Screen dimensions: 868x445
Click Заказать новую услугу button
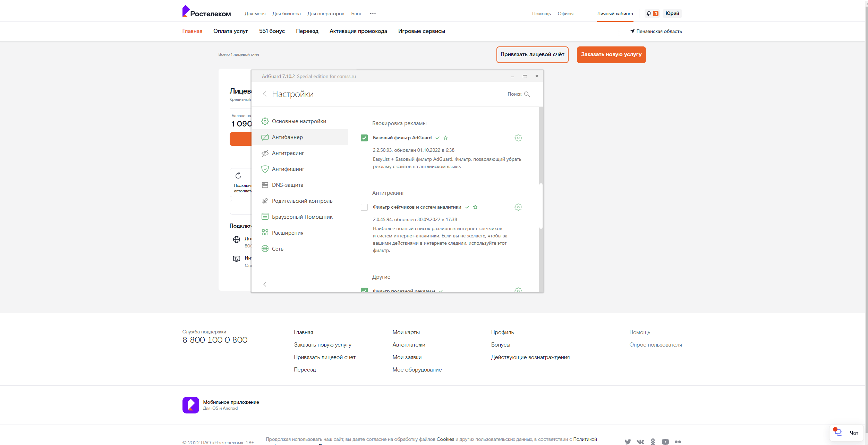611,54
